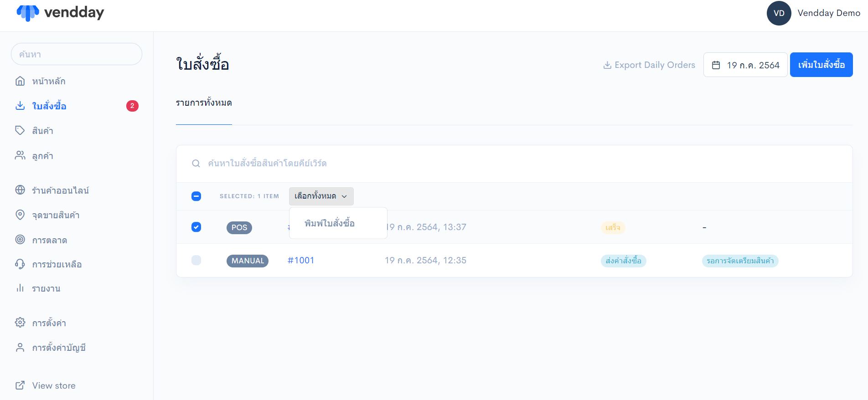Open online store globe icon
This screenshot has width=868, height=400.
20,190
